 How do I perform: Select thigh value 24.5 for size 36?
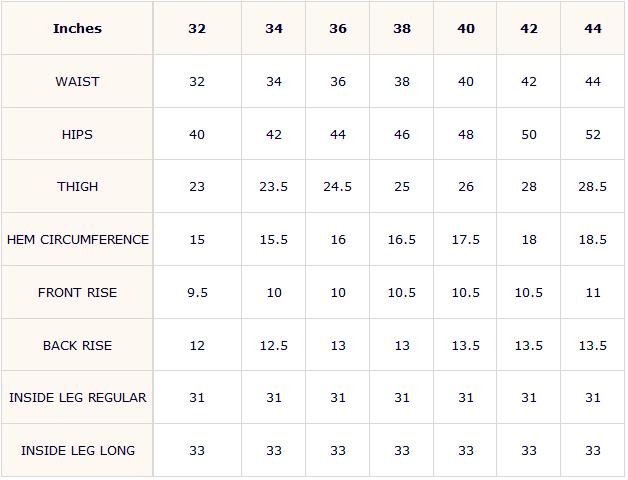tap(338, 187)
